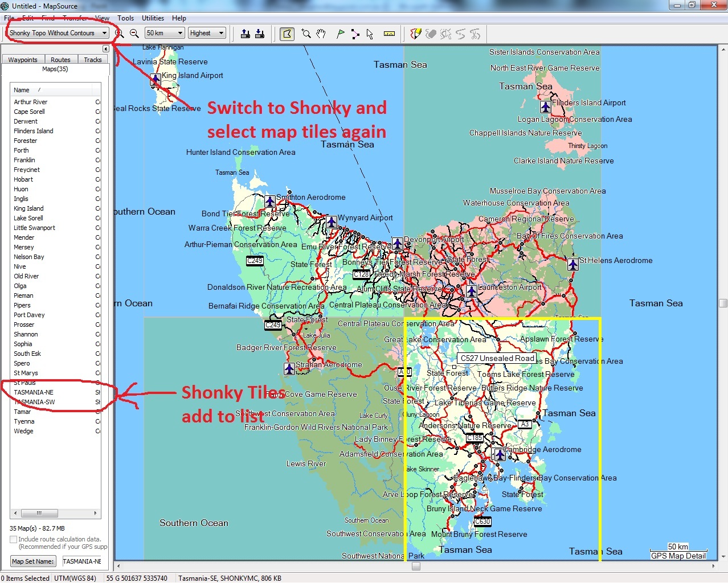Switch to the Routes tab
The image size is (728, 583).
coord(60,60)
